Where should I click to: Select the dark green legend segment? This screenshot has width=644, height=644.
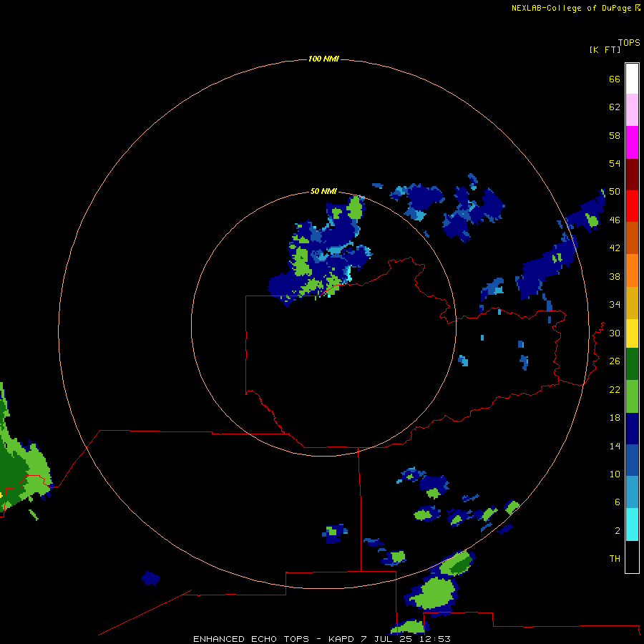pos(632,364)
